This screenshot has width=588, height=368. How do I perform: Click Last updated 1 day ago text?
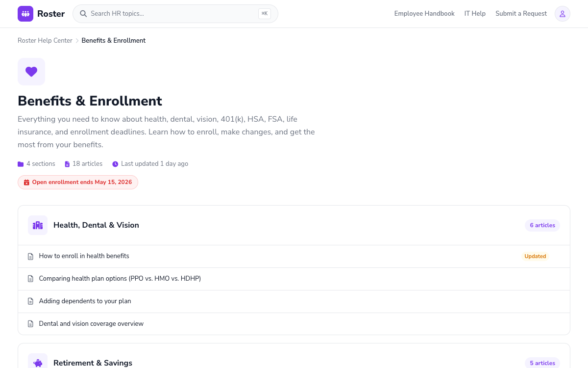tap(155, 164)
